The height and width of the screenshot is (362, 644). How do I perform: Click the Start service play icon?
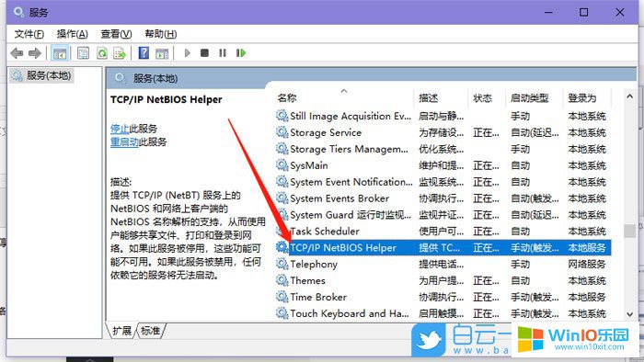[x=188, y=53]
